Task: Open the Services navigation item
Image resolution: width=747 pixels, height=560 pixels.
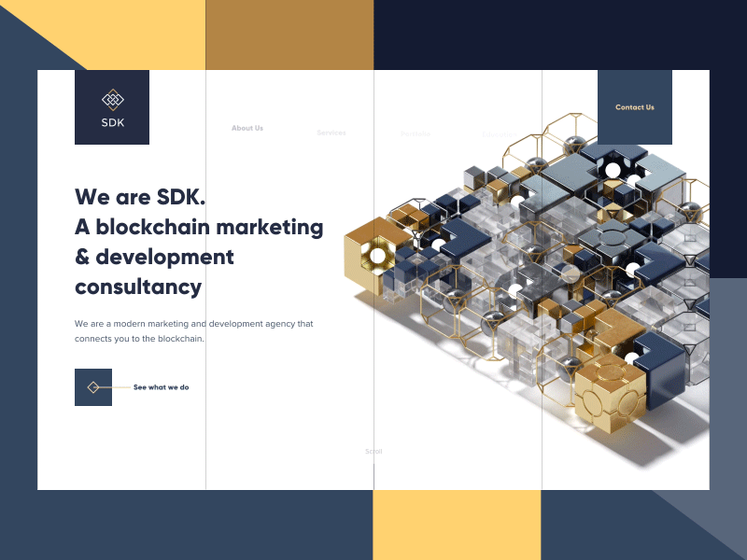Action: point(331,133)
